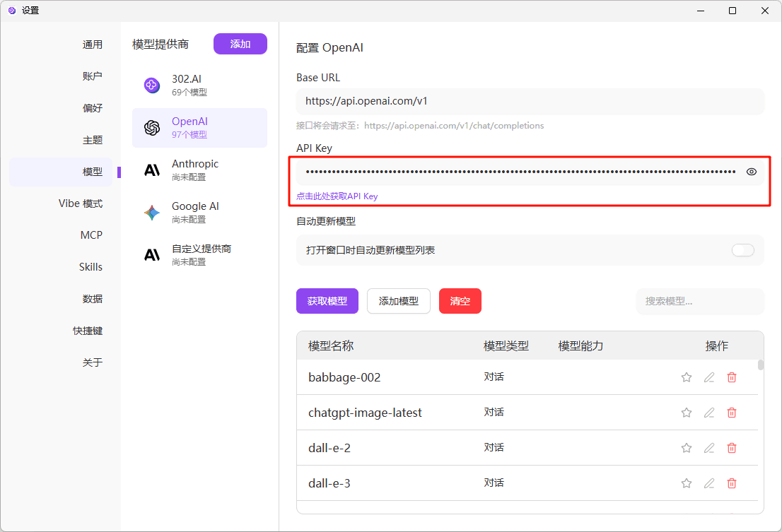Click the 模型类型 column header

click(506, 346)
